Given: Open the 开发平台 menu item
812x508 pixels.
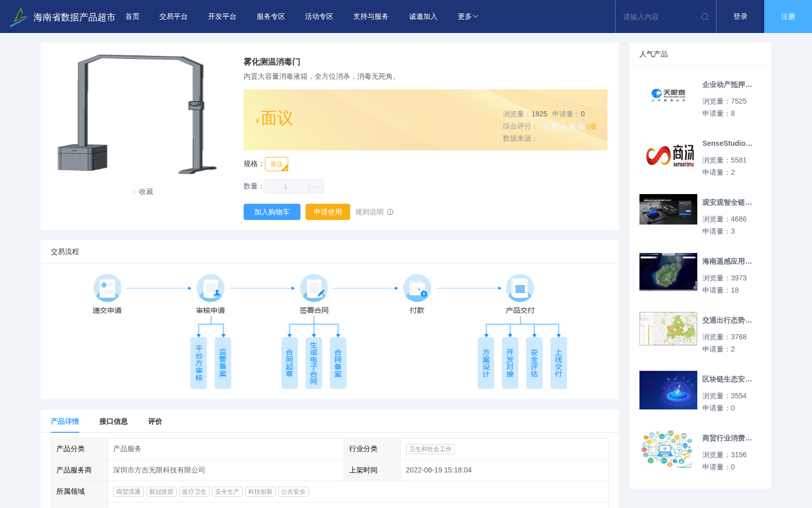Looking at the screenshot, I should pos(222,17).
